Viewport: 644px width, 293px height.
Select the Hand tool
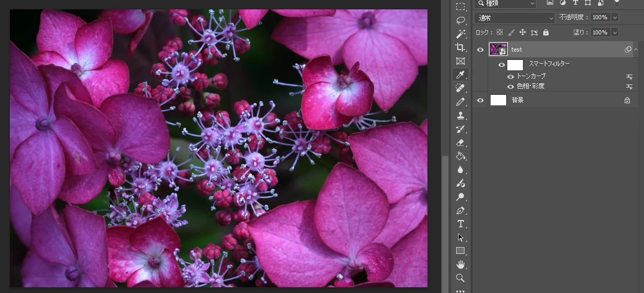tap(460, 264)
